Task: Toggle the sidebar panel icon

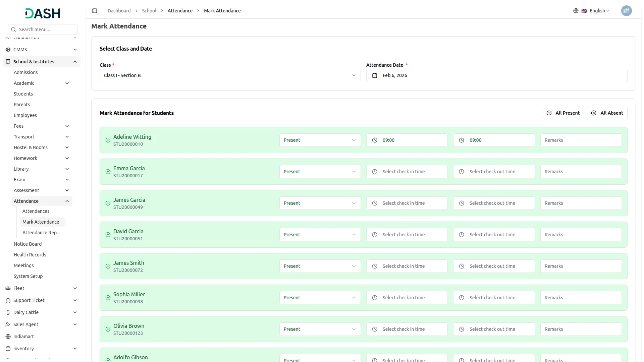Action: tap(95, 11)
